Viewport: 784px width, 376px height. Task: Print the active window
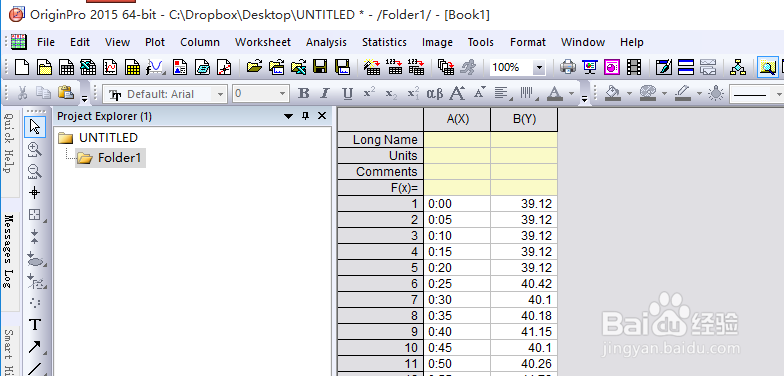click(568, 66)
